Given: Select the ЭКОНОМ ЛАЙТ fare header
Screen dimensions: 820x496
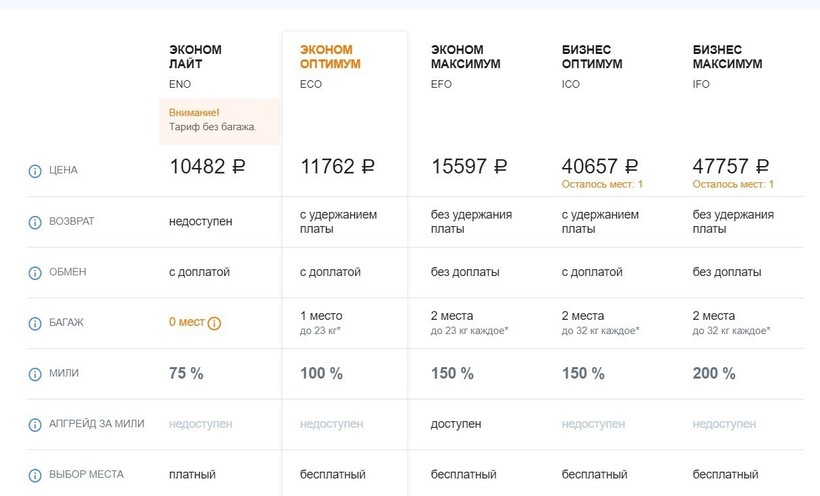Looking at the screenshot, I should point(195,57).
